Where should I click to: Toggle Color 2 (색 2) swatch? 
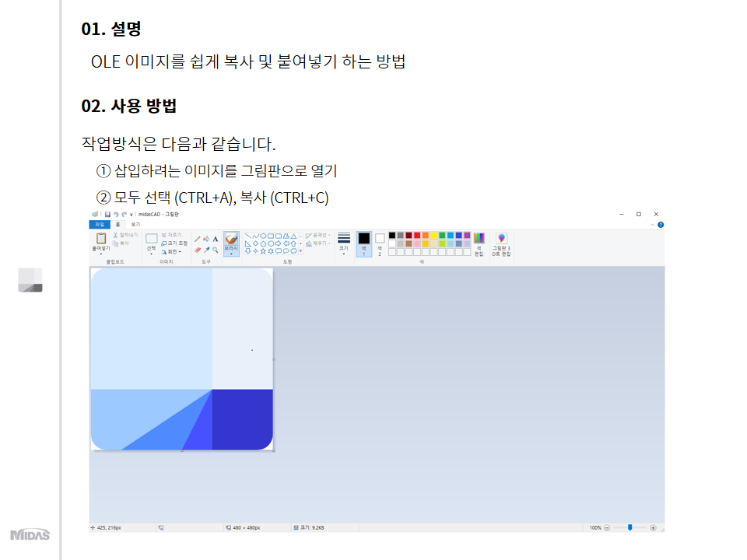[380, 243]
